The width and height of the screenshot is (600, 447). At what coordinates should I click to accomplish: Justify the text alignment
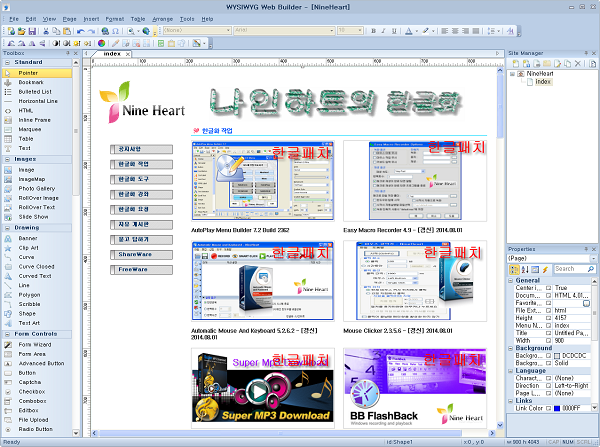click(x=476, y=31)
